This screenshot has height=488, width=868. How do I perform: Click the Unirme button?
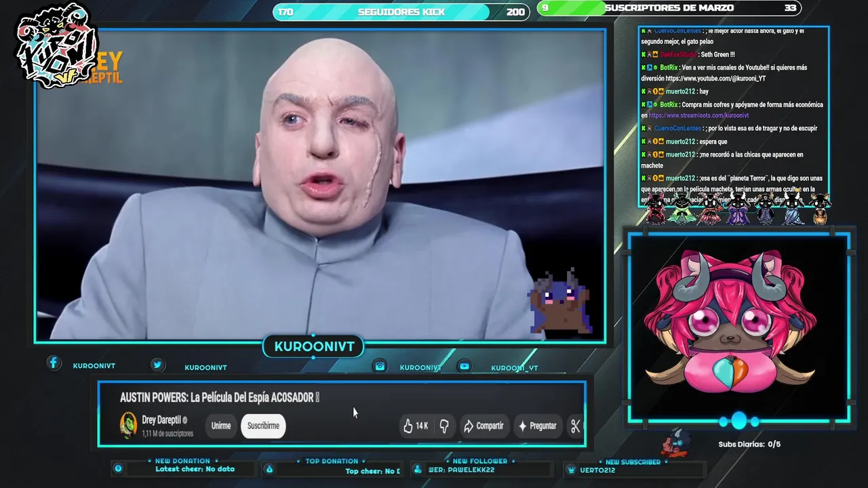pyautogui.click(x=221, y=426)
